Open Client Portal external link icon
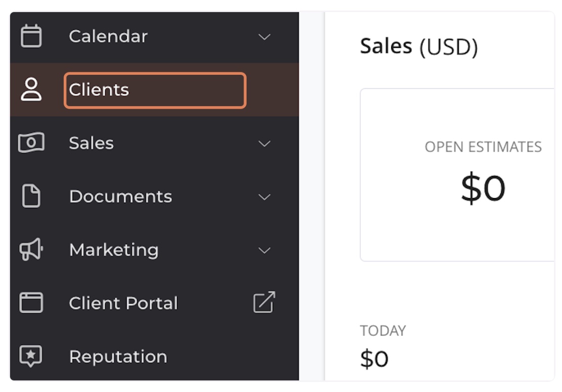The image size is (562, 392). 264,303
